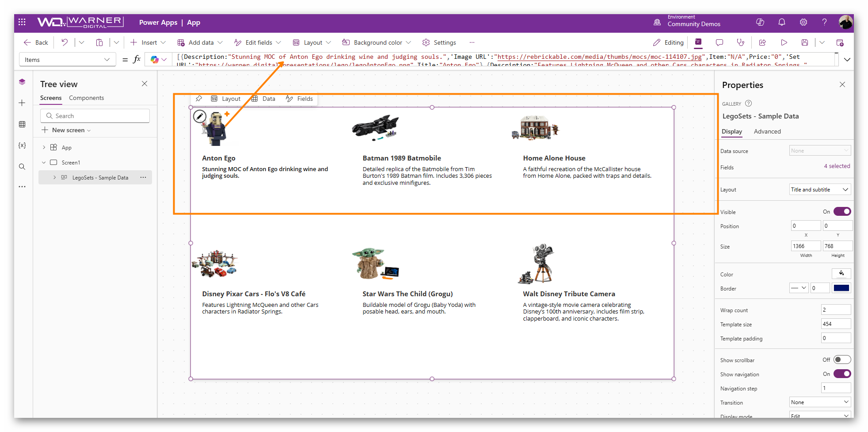Toggle the Visible switch
Screen dimensions: 868x432
pyautogui.click(x=842, y=211)
